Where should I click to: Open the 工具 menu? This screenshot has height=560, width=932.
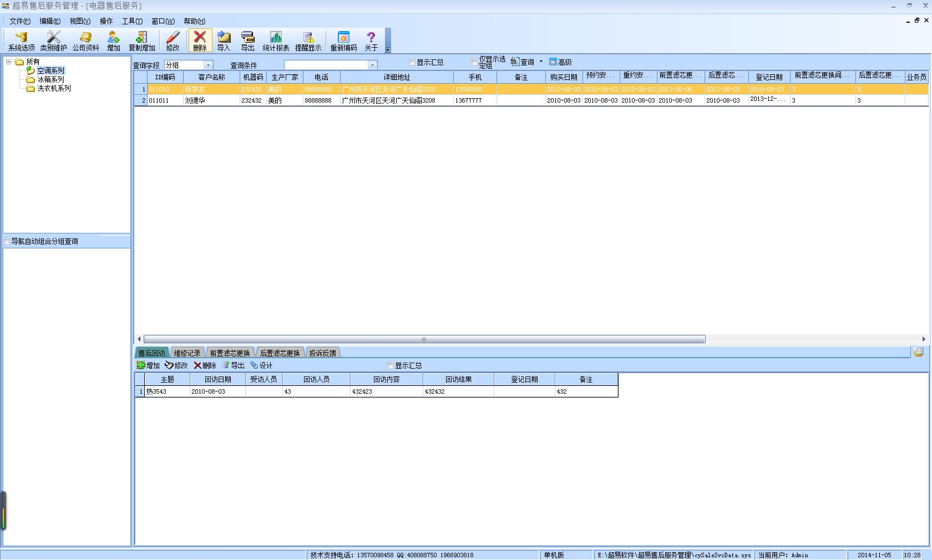coord(132,21)
